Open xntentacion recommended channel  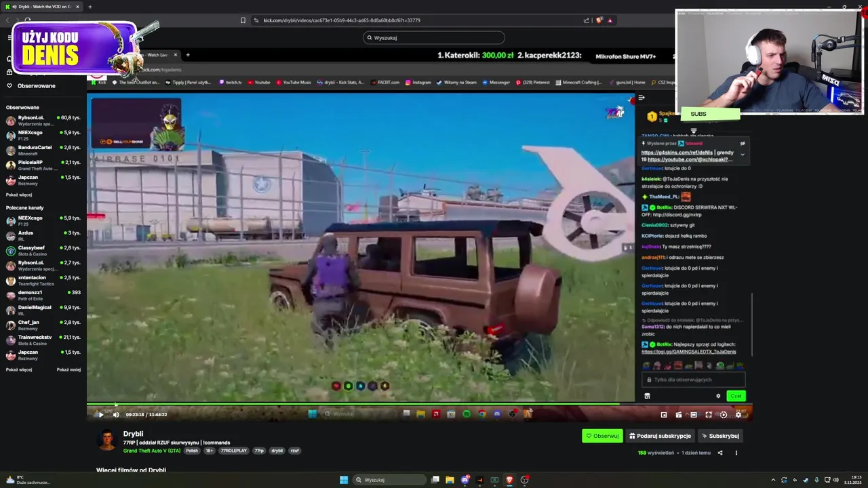tap(43, 281)
